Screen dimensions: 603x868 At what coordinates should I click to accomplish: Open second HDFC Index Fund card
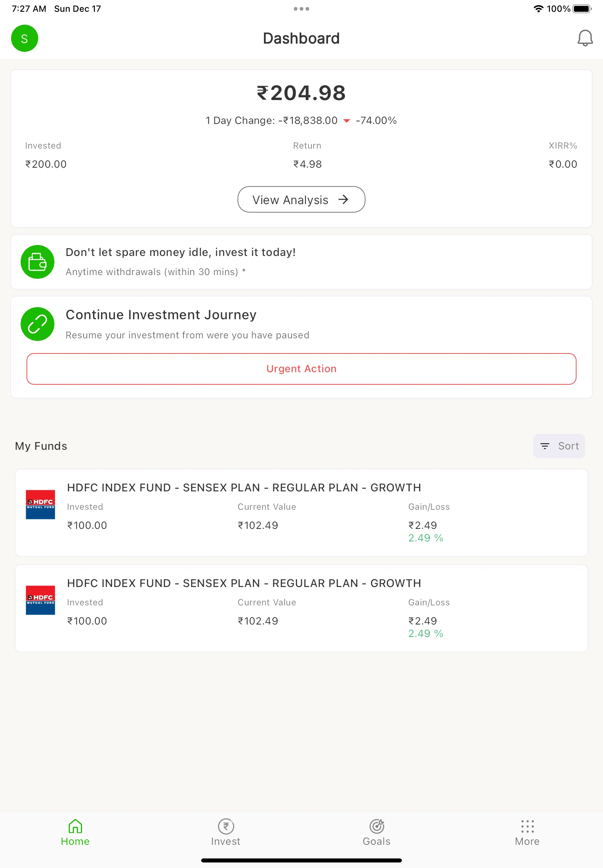301,608
